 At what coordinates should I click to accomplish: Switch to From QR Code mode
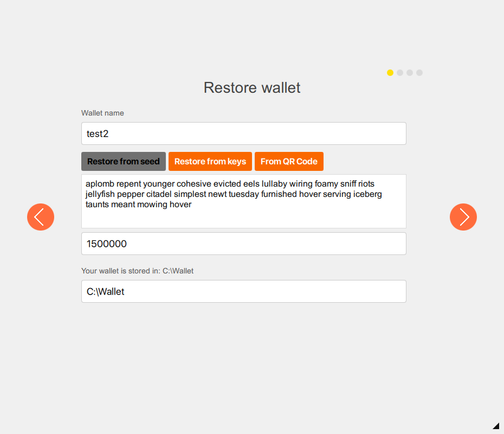tap(289, 161)
